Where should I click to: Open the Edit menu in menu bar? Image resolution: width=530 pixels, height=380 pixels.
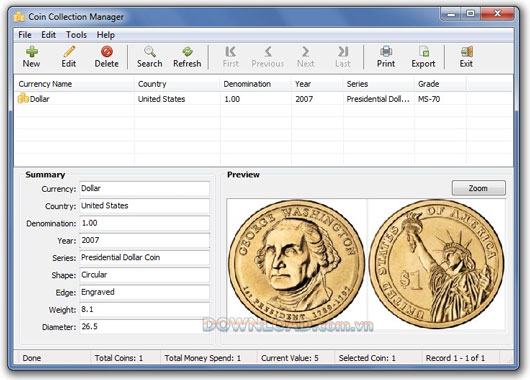48,35
